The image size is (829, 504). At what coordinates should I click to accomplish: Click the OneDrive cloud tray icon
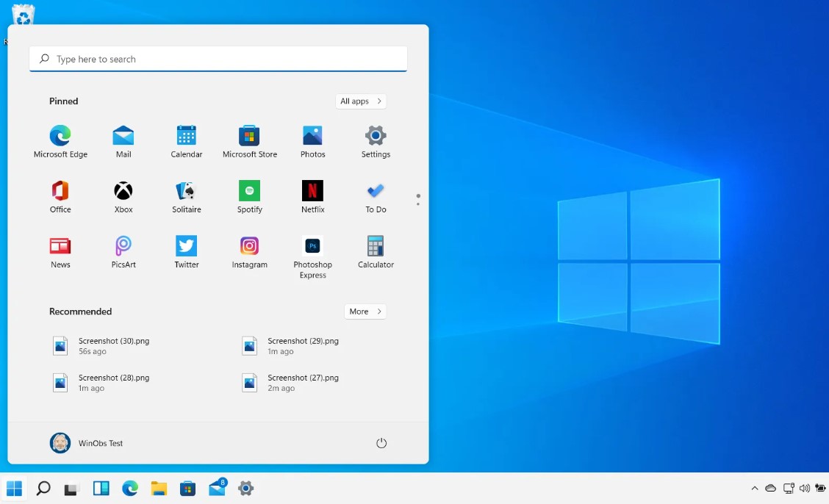(x=770, y=488)
